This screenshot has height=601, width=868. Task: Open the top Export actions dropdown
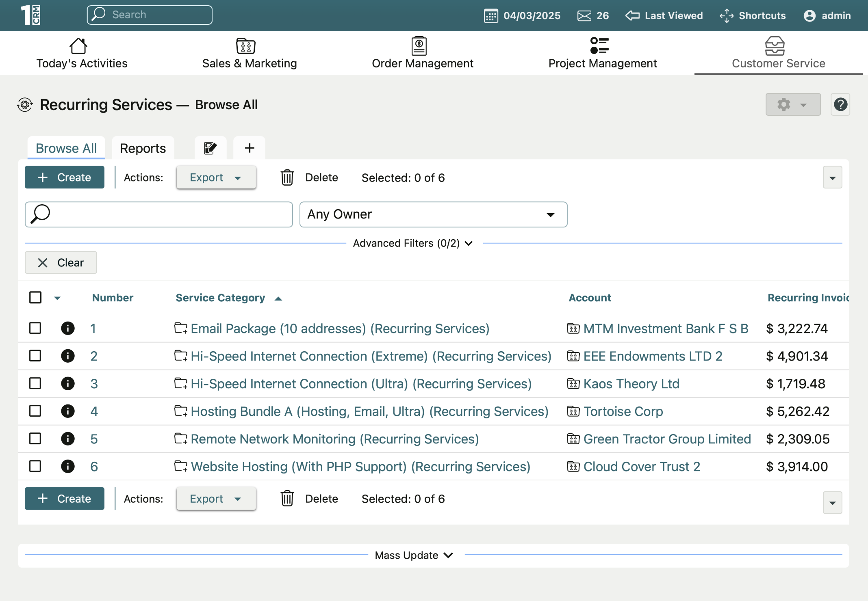(216, 177)
